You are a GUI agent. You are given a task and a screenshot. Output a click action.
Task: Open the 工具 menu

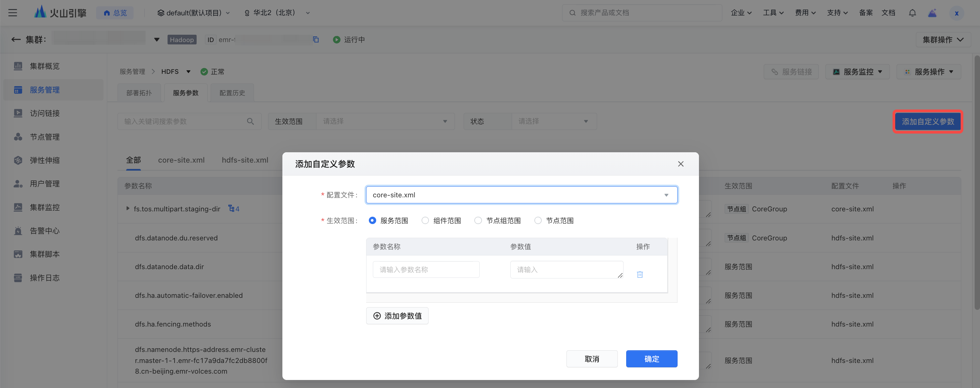pyautogui.click(x=773, y=13)
